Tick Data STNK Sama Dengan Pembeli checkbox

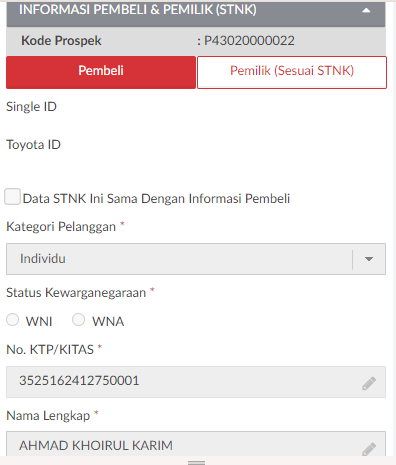click(13, 196)
